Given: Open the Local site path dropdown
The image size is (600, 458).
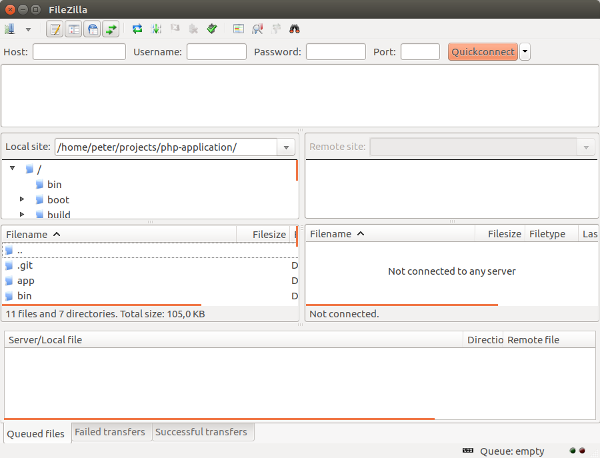Looking at the screenshot, I should click(286, 147).
